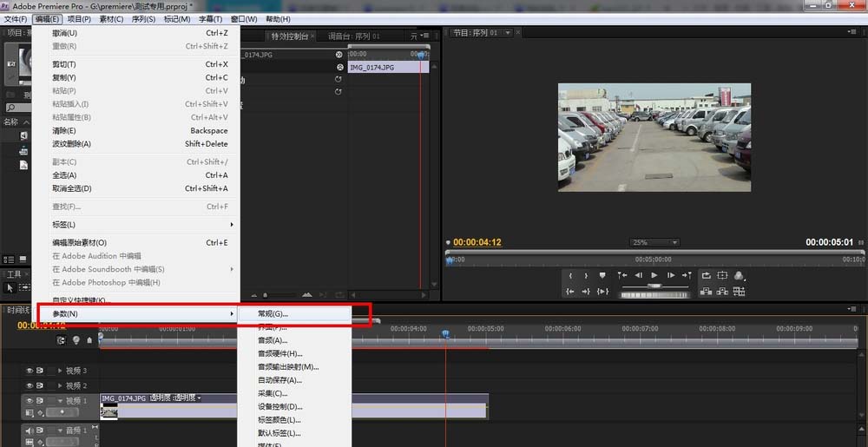Toggle visibility eye for 视频 3 track
The image size is (868, 447).
tap(30, 371)
